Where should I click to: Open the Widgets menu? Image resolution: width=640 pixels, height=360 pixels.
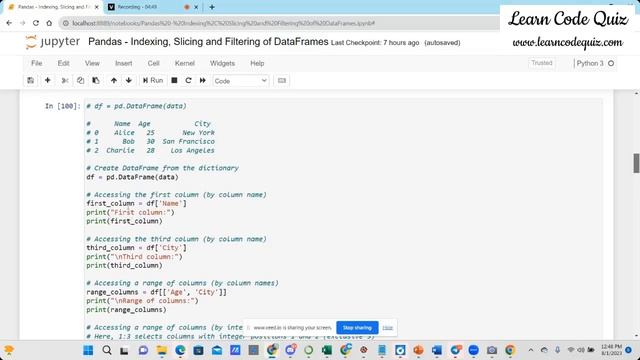coord(222,63)
